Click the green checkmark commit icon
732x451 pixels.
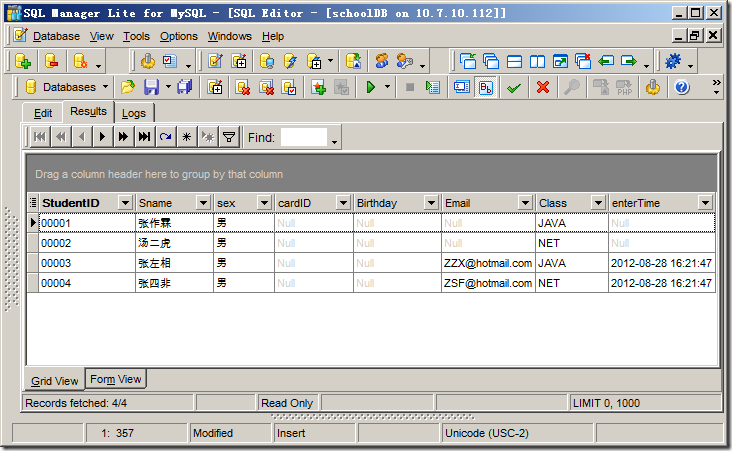pyautogui.click(x=514, y=87)
